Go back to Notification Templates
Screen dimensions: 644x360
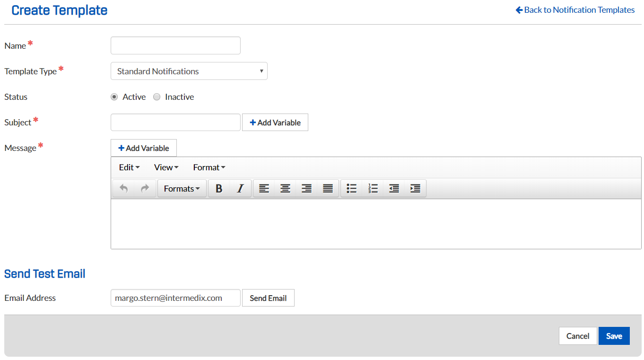[575, 9]
